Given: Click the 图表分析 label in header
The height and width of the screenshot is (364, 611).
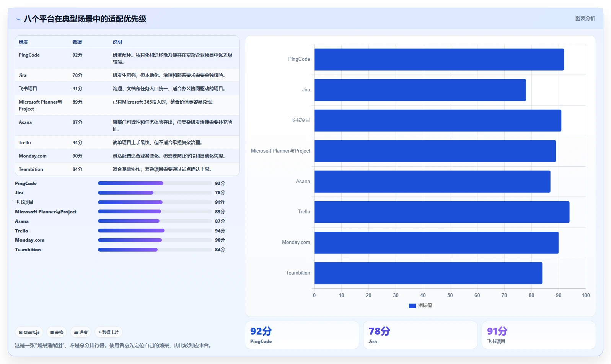Looking at the screenshot, I should click(x=585, y=18).
